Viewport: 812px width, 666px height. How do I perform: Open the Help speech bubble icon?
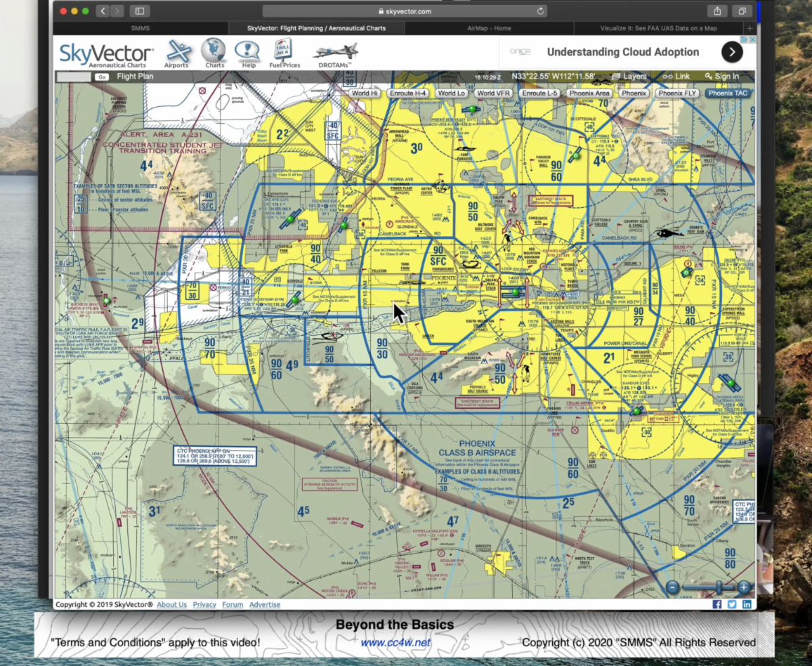click(248, 53)
